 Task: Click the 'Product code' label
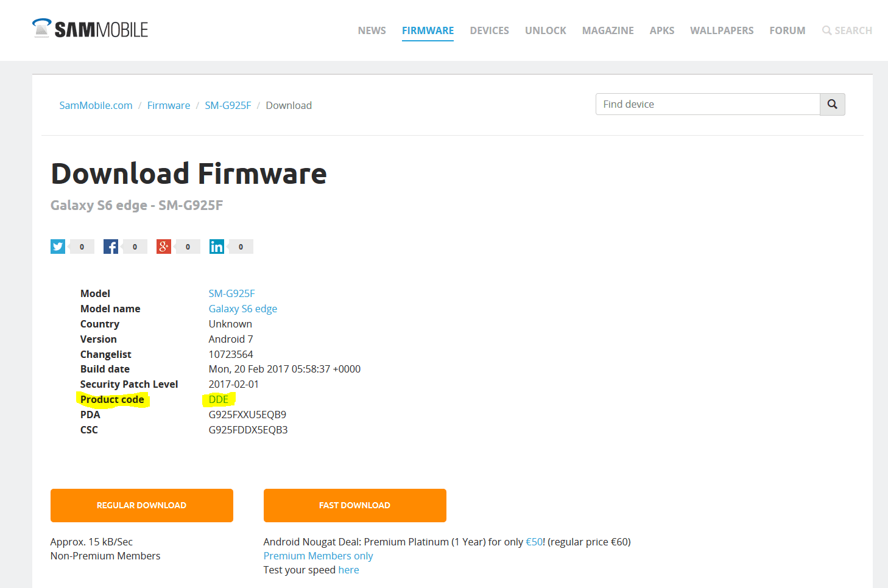(x=112, y=399)
